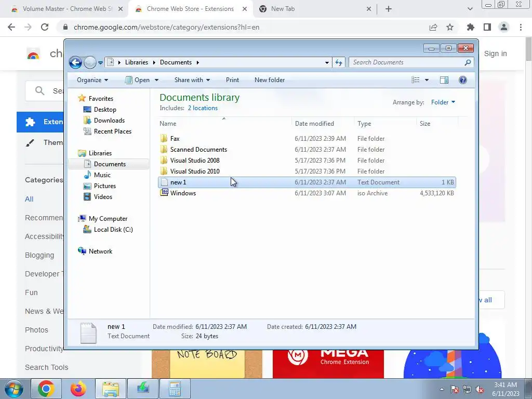Screen dimensions: 532x399
Task: Open Chrome Extensions puzzle icon
Action: click(471, 27)
